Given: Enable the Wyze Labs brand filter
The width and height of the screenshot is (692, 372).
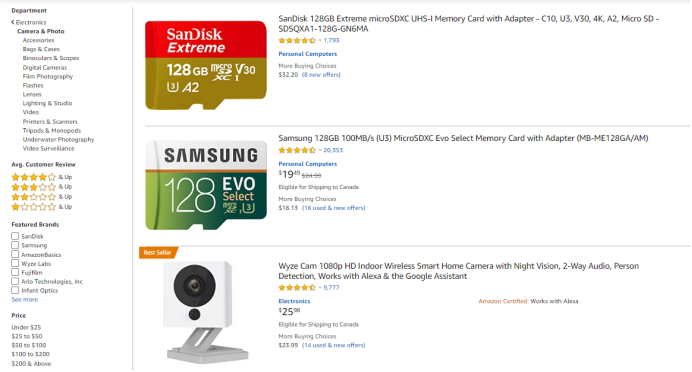Looking at the screenshot, I should [x=15, y=263].
